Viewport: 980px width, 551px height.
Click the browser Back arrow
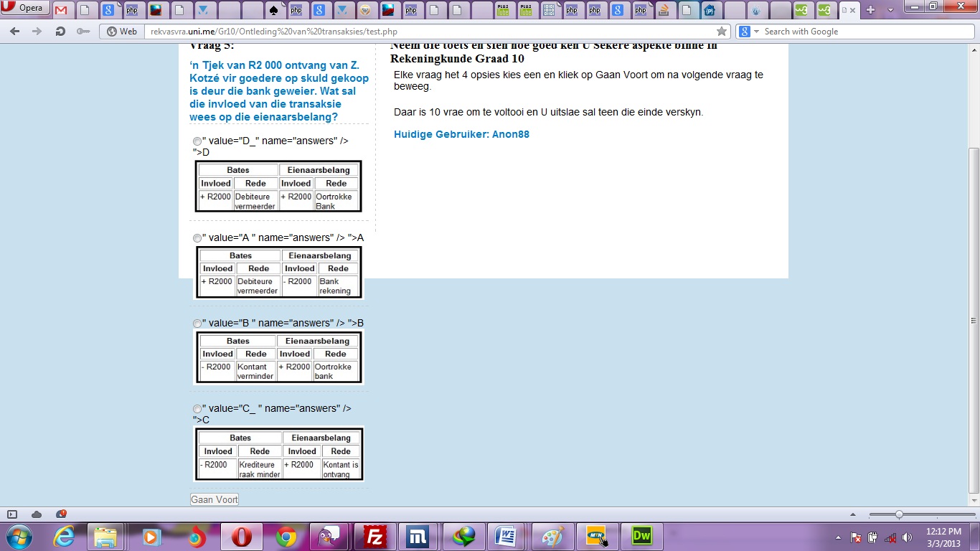pyautogui.click(x=15, y=32)
